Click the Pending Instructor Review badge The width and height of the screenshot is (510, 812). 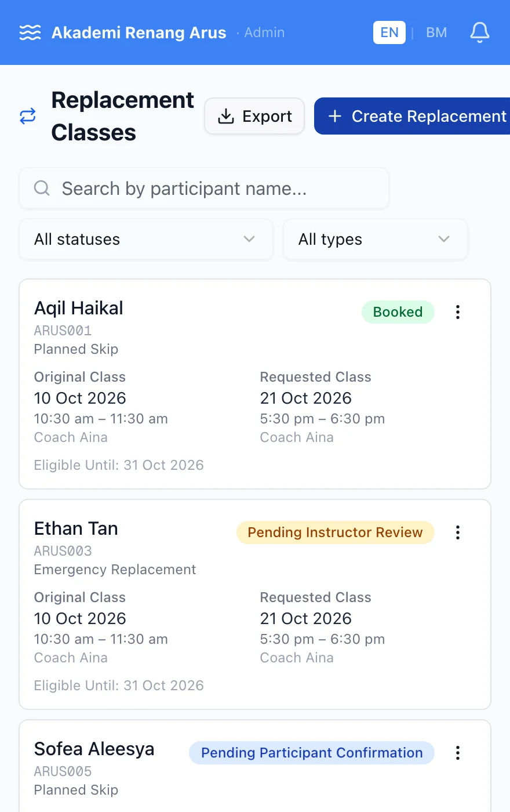tap(336, 532)
